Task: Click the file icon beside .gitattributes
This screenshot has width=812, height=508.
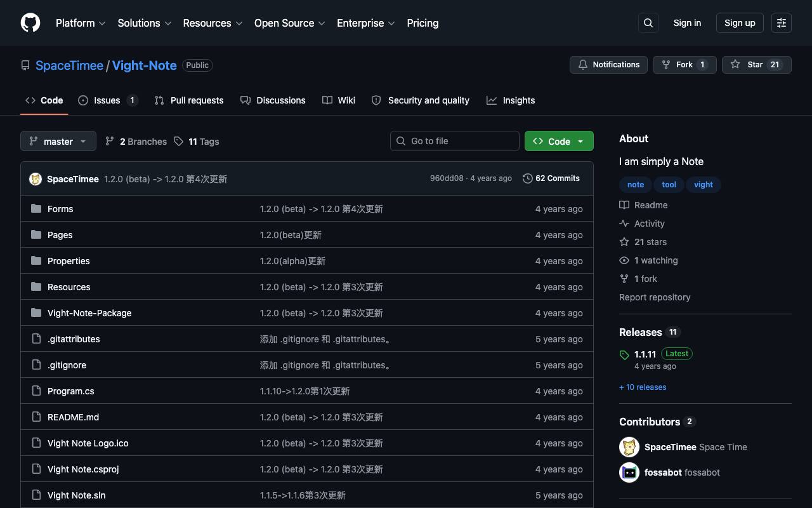Action: tap(36, 338)
